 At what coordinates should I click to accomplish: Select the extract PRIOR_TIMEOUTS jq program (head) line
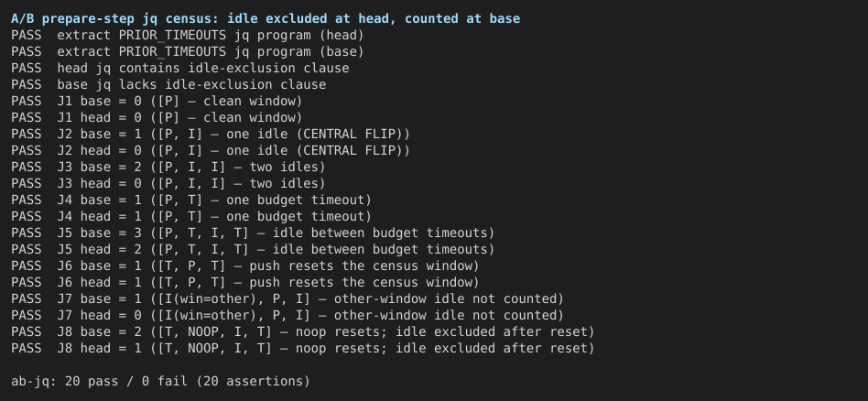click(187, 36)
